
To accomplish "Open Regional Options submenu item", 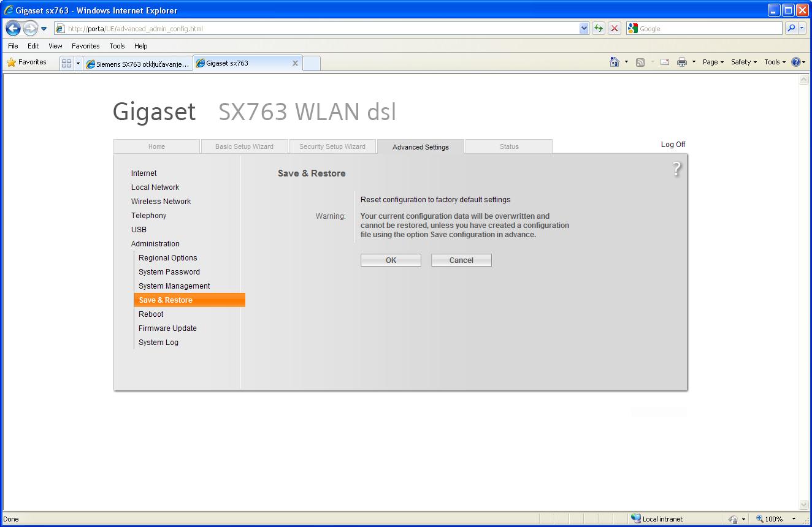I will (x=168, y=258).
